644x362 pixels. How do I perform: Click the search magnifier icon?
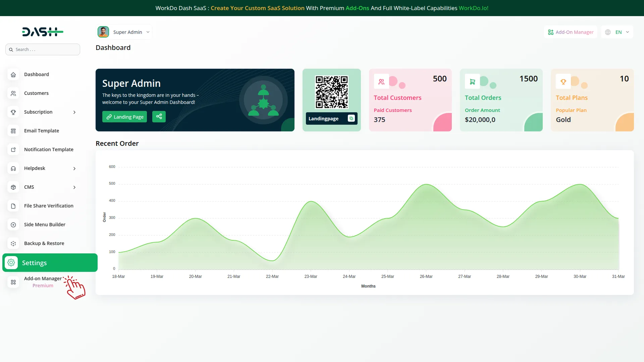[x=11, y=49]
